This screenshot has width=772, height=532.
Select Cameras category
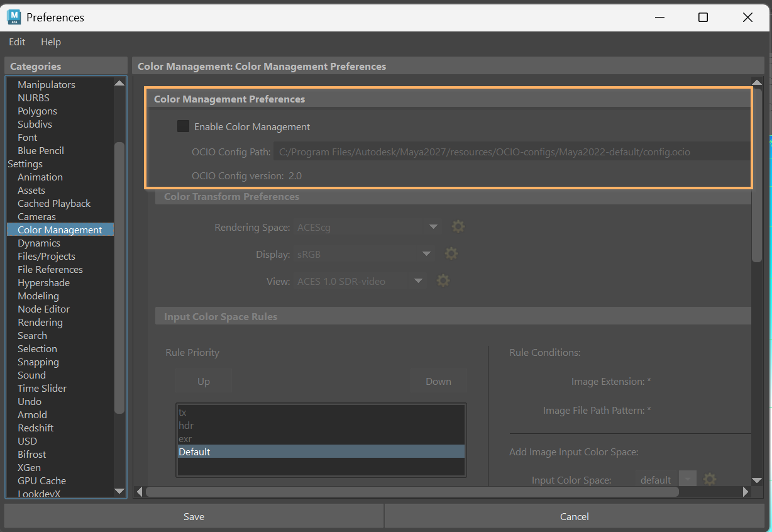click(36, 216)
